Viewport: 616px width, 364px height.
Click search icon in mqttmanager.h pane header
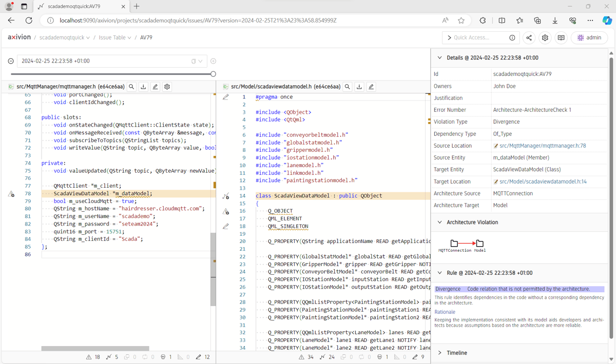tap(131, 87)
